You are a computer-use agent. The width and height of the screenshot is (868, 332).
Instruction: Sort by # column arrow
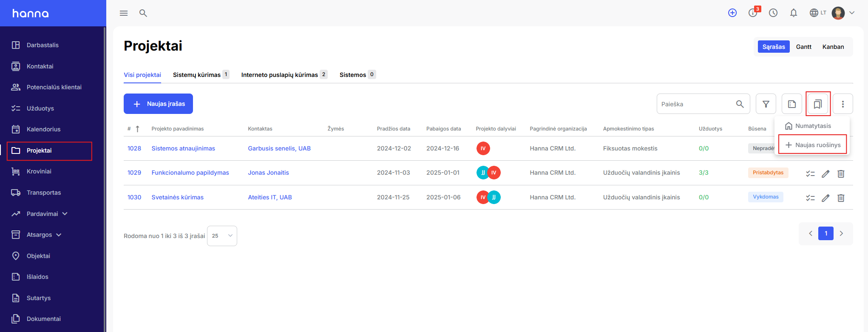(137, 129)
